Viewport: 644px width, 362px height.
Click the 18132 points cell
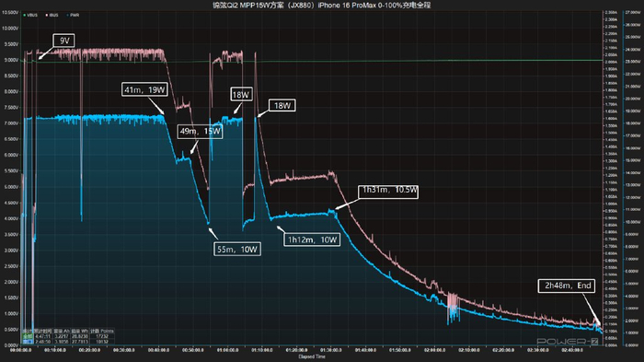click(x=102, y=342)
